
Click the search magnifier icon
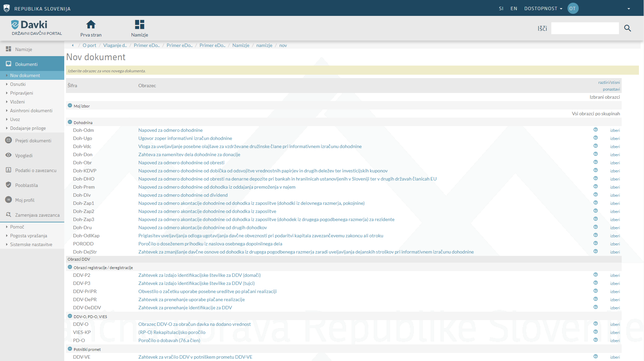[x=627, y=28]
